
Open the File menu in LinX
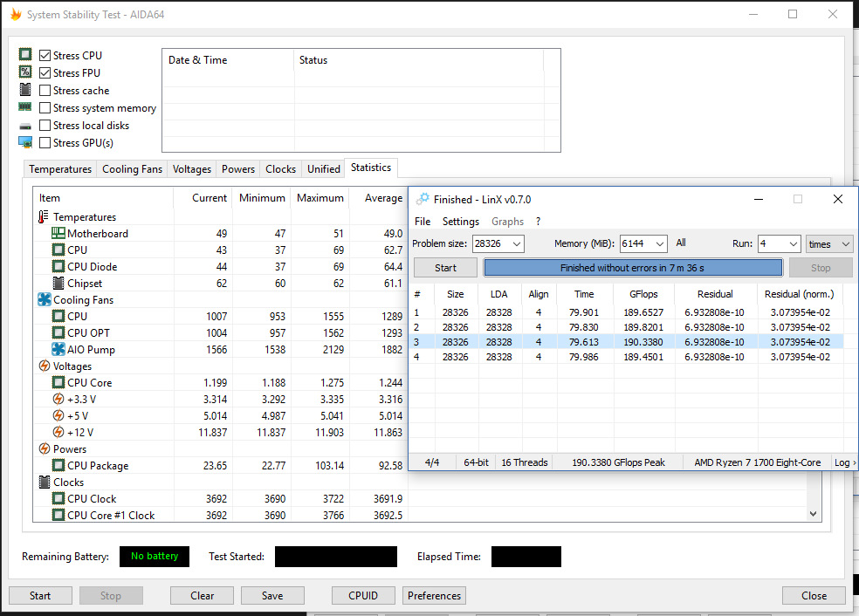pyautogui.click(x=423, y=222)
